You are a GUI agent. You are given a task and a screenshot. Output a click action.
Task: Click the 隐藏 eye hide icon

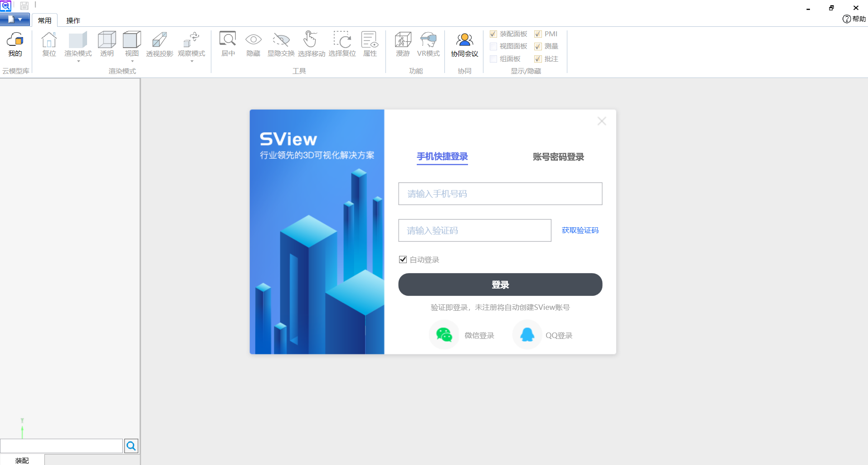click(x=254, y=40)
